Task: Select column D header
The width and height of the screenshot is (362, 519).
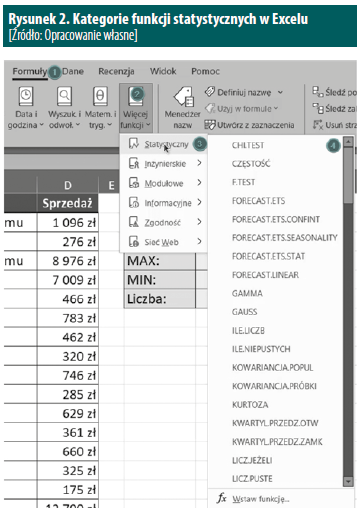Action: click(x=68, y=185)
